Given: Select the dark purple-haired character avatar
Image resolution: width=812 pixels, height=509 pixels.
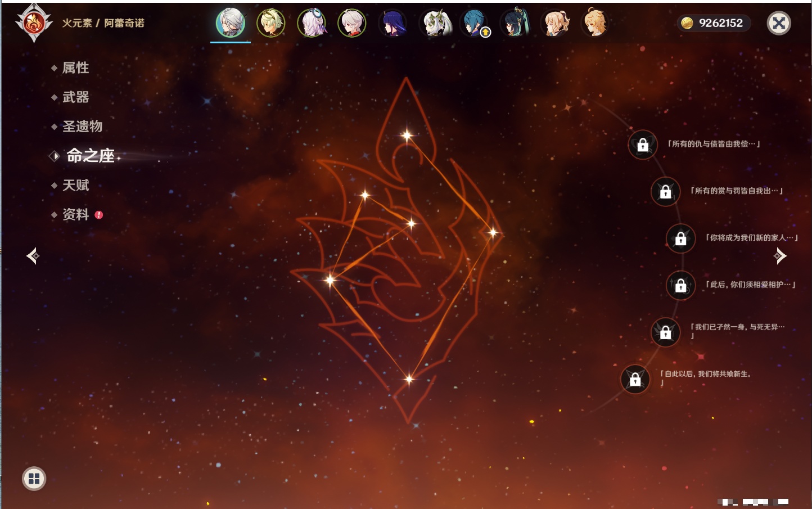Looking at the screenshot, I should coord(393,23).
